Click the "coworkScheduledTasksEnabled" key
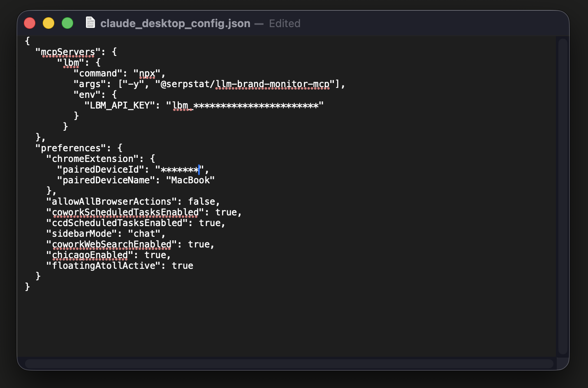Screen dimensions: 588x388 coord(125,212)
